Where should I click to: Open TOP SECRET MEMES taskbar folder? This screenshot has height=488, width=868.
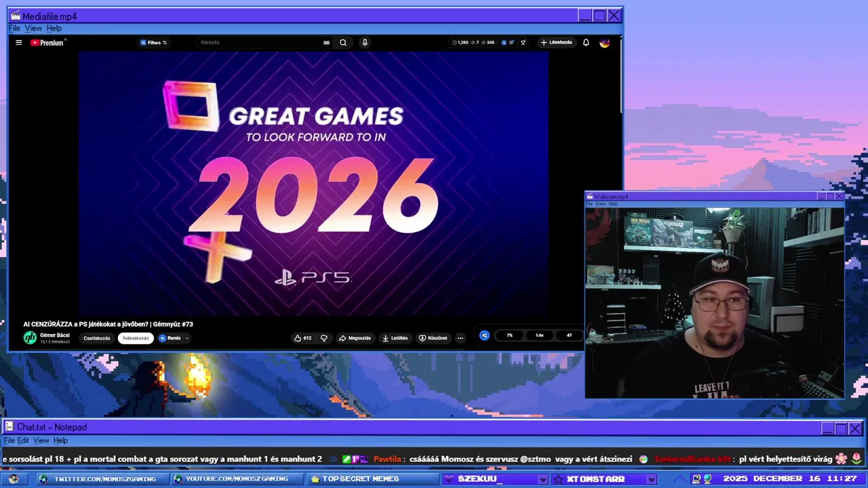click(x=372, y=479)
